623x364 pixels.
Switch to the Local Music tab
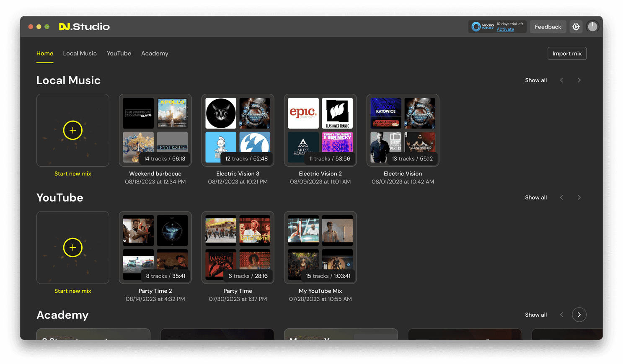[x=80, y=54]
